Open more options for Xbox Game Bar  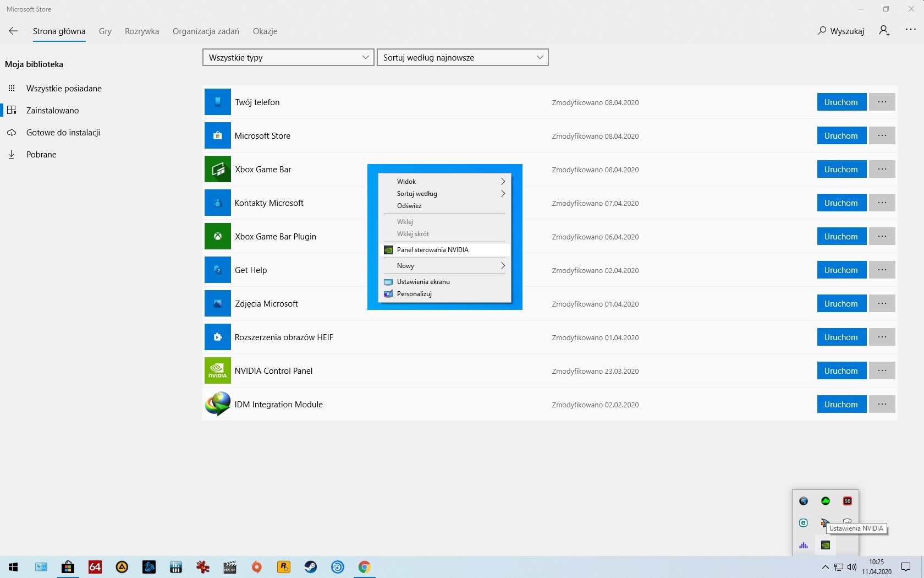[x=882, y=169]
